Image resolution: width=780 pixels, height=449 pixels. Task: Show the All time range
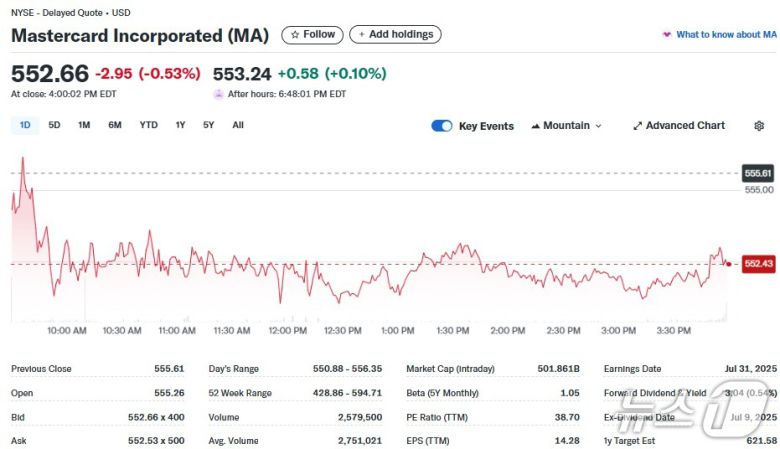(238, 125)
